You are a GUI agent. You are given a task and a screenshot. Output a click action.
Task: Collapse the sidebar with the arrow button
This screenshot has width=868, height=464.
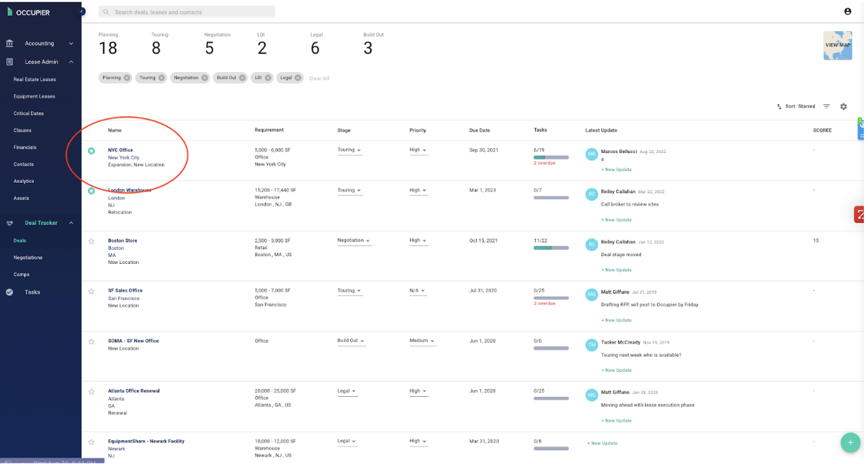pyautogui.click(x=82, y=12)
